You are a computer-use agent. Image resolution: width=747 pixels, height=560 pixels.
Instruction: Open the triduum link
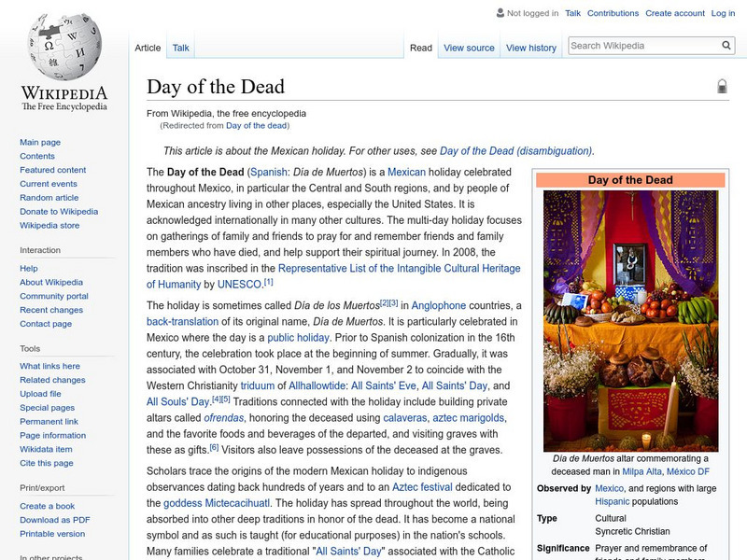pos(258,385)
